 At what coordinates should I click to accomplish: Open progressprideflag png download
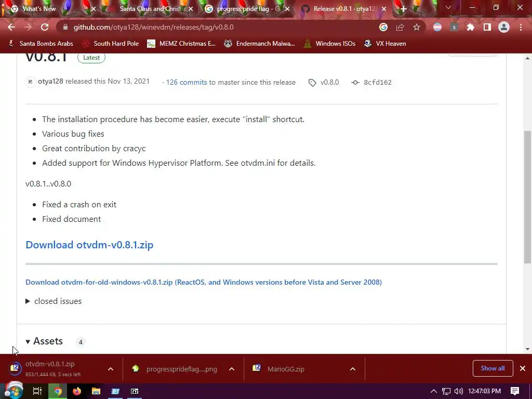(175, 369)
